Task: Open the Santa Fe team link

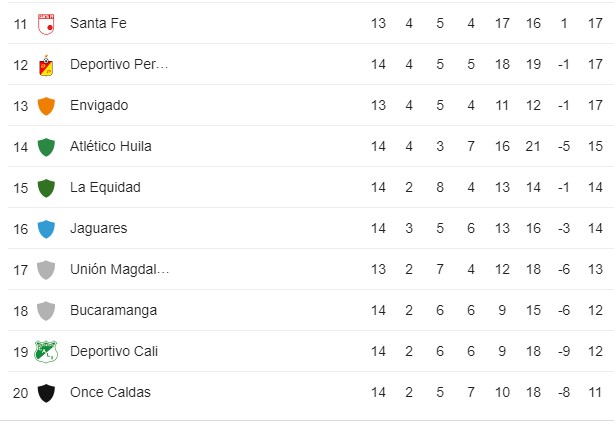Action: point(98,23)
